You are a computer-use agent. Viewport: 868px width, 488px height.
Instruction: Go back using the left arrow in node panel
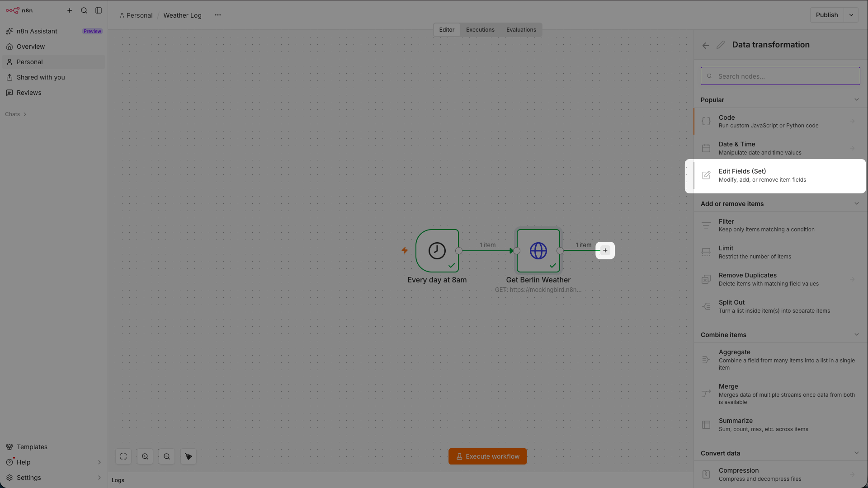(706, 45)
